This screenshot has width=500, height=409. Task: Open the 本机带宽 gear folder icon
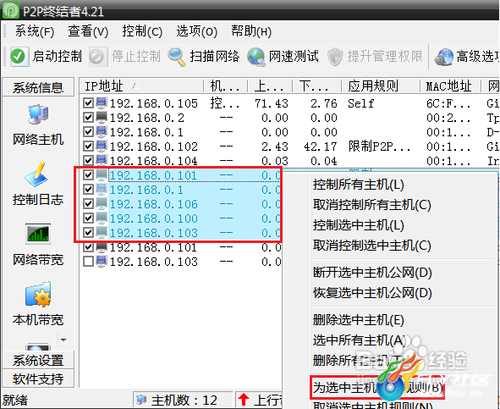point(38,294)
